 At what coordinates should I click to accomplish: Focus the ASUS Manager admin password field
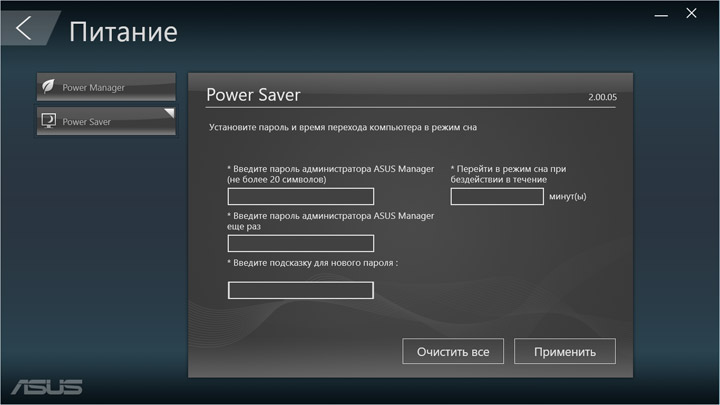tap(301, 197)
